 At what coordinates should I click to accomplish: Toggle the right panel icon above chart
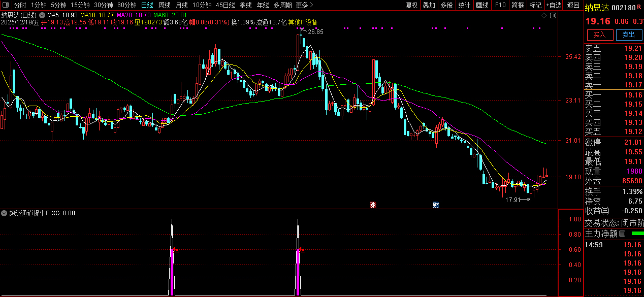(553, 16)
